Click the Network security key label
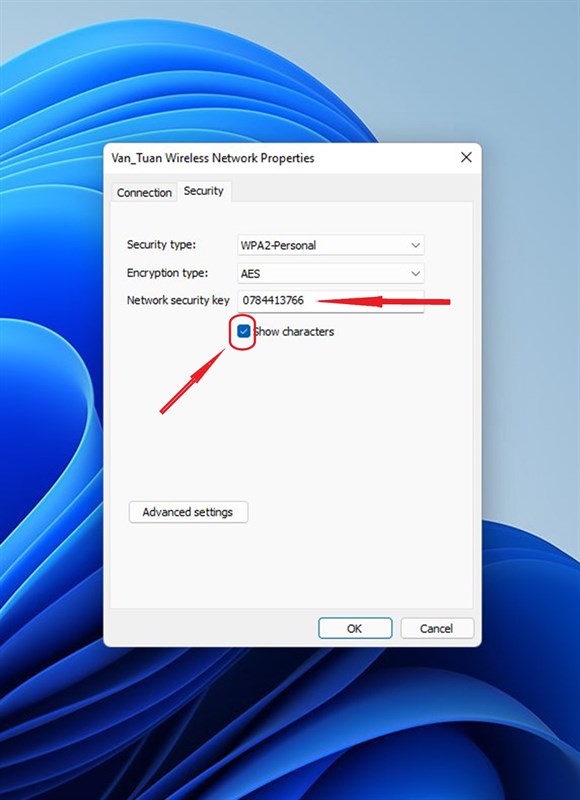Viewport: 580px width, 800px height. (178, 301)
